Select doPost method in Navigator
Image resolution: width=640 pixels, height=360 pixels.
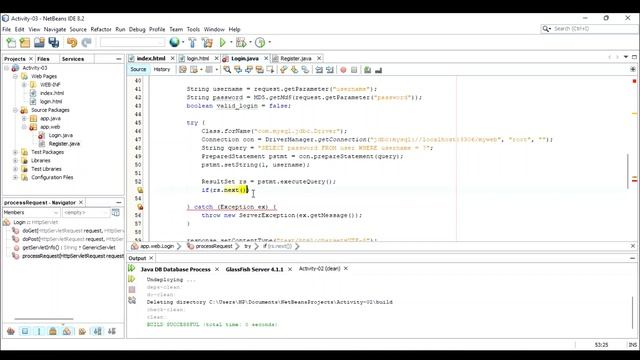73,239
